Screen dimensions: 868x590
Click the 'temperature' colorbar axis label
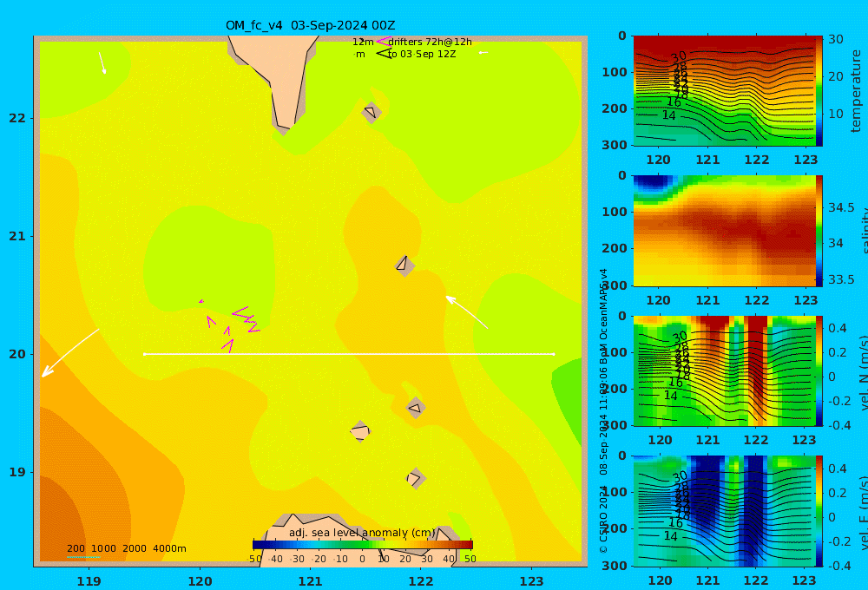857,91
